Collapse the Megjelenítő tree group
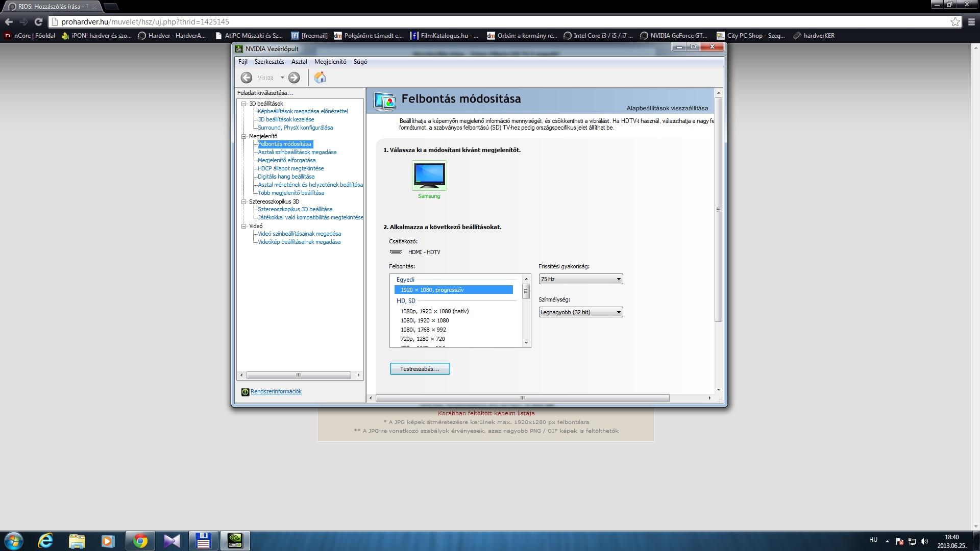This screenshot has width=980, height=551. 244,136
